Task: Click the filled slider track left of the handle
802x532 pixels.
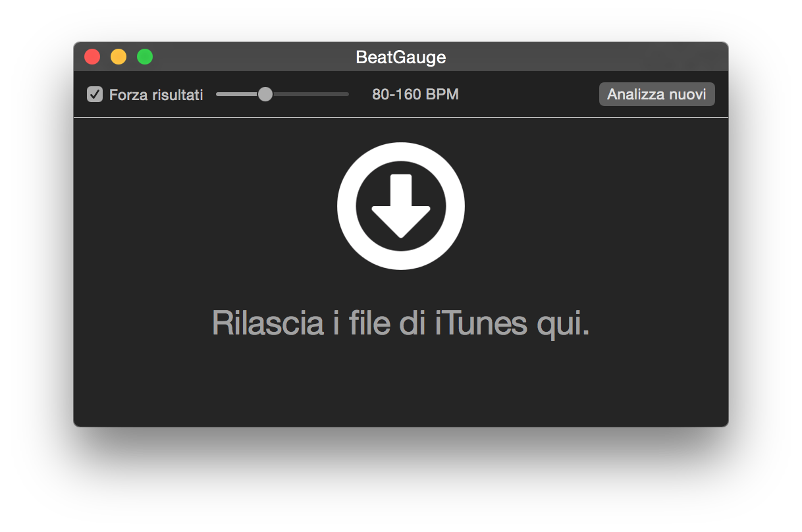Action: tap(236, 94)
